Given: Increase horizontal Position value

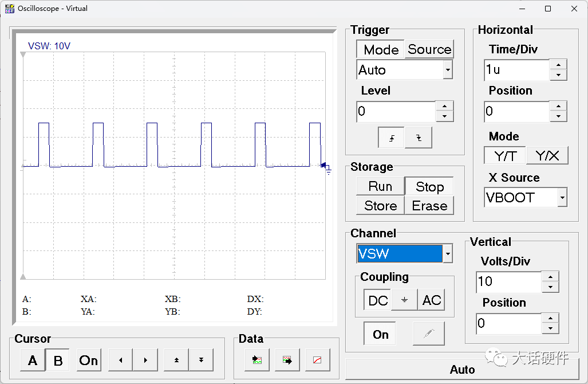Looking at the screenshot, I should [x=558, y=106].
